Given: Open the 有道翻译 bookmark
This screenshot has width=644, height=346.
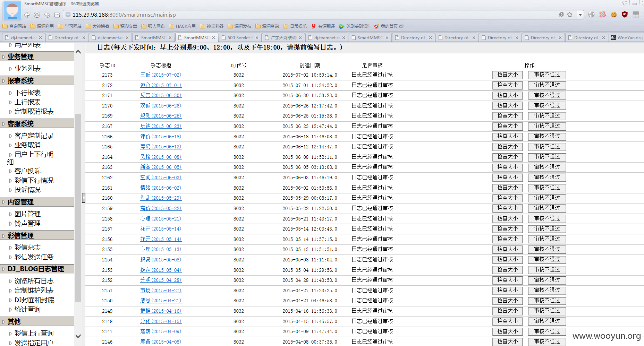Looking at the screenshot, I should (323, 26).
